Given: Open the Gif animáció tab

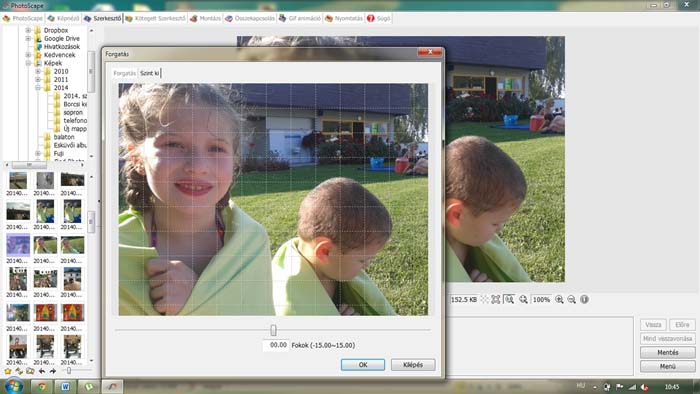Looking at the screenshot, I should pos(300,18).
